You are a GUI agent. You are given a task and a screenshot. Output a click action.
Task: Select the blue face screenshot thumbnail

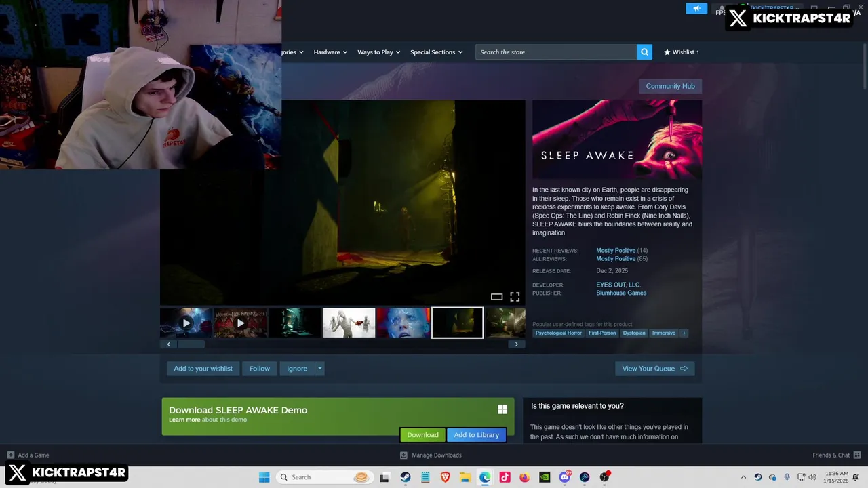(x=403, y=323)
